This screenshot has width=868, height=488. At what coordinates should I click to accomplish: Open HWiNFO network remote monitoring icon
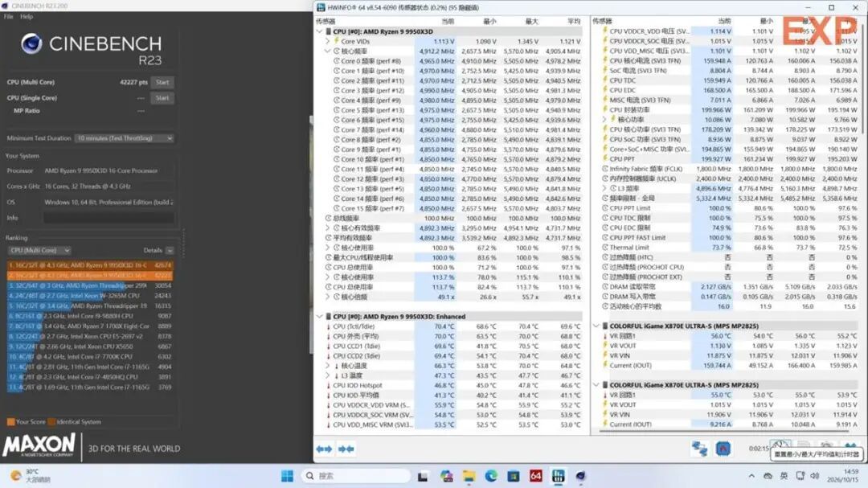(700, 449)
